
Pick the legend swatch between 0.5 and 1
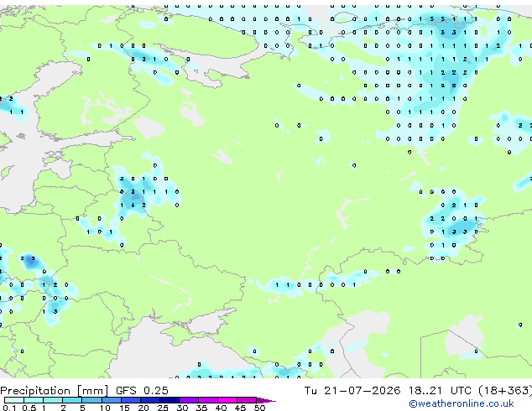(x=34, y=400)
